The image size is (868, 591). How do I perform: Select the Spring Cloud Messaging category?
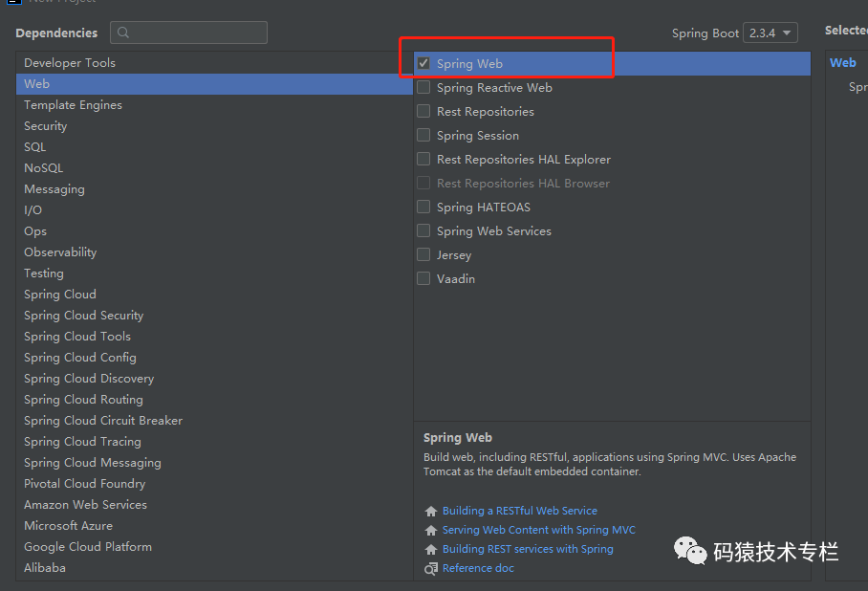(x=214, y=463)
